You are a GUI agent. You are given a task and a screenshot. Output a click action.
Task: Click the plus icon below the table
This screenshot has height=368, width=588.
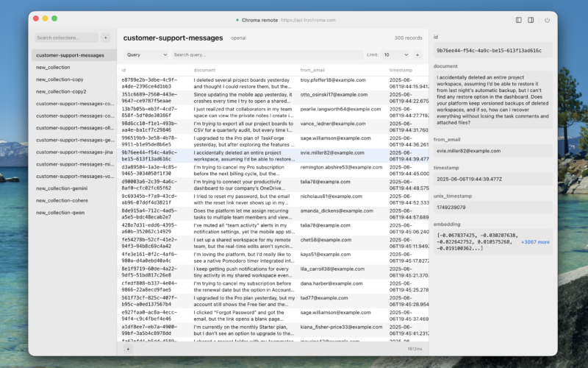pyautogui.click(x=128, y=349)
